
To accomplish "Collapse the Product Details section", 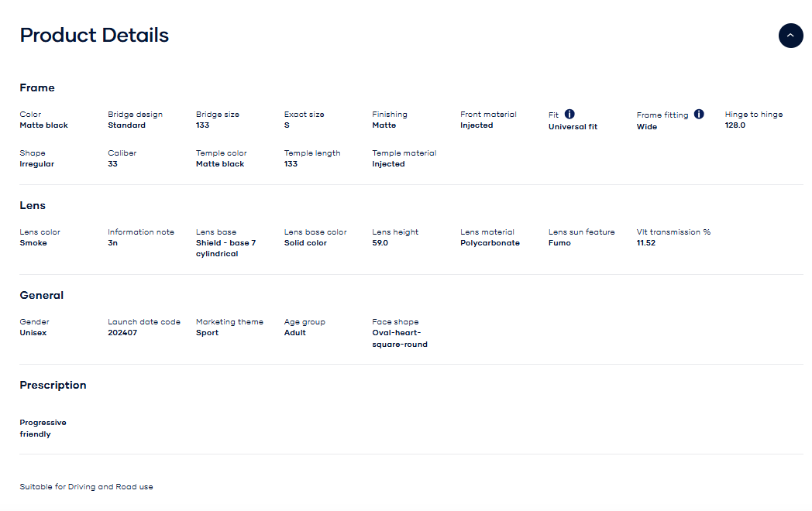I will [790, 36].
